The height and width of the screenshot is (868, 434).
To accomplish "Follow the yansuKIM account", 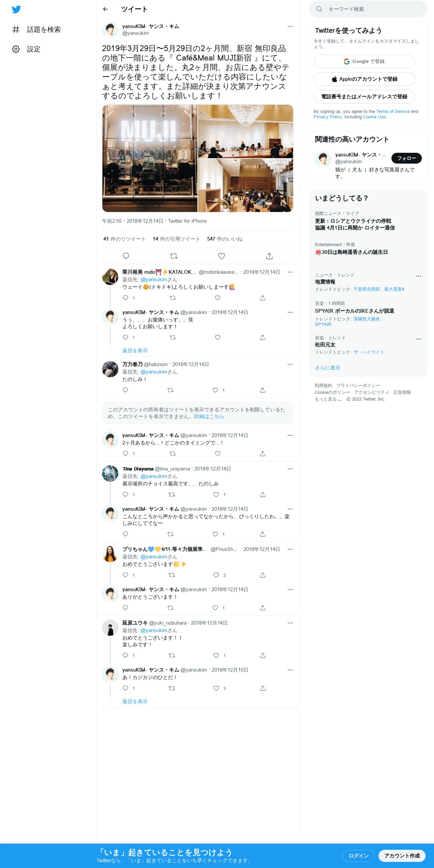I will click(406, 158).
